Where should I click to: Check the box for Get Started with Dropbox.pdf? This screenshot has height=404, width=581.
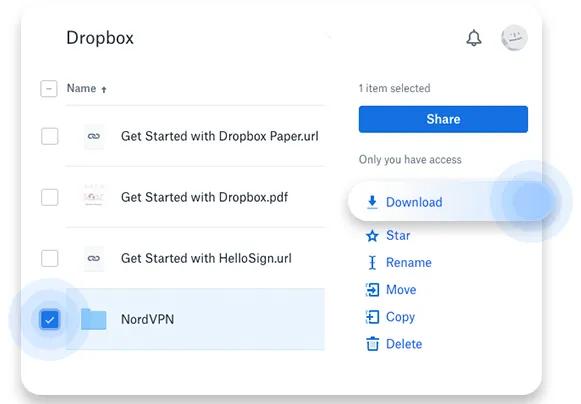(50, 197)
